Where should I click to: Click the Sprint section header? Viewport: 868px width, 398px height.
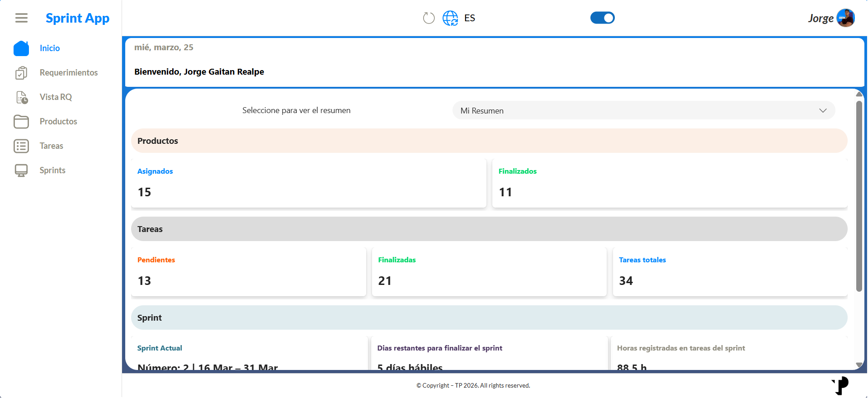click(x=489, y=317)
